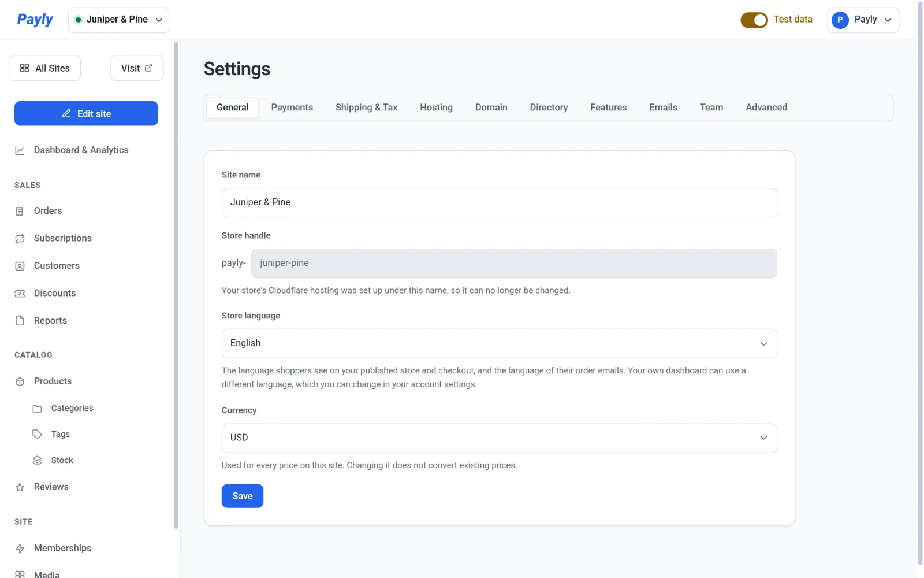Click the Subscriptions repeat icon

20,239
